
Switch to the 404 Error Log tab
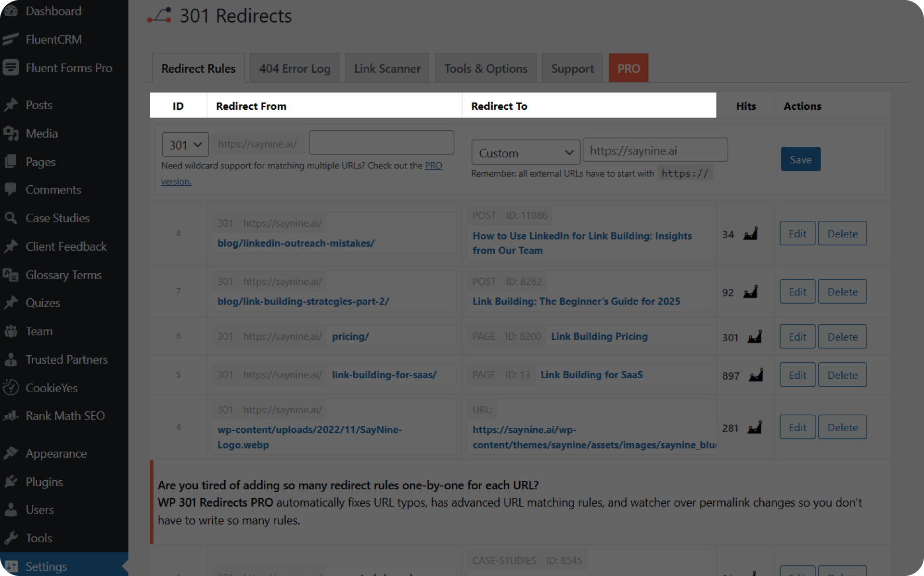tap(295, 68)
